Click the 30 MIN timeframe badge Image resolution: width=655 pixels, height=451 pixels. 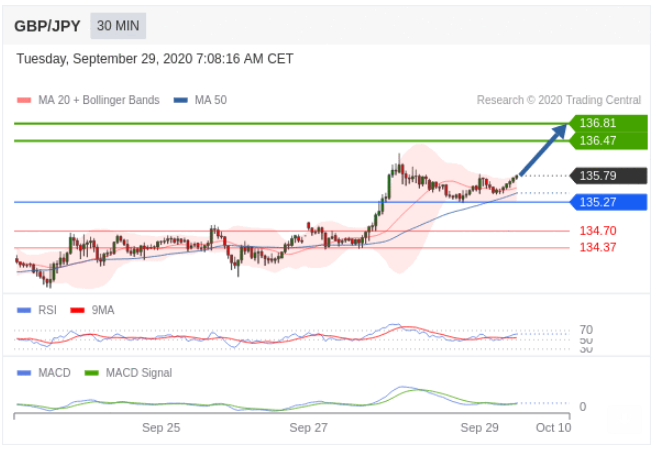(119, 26)
